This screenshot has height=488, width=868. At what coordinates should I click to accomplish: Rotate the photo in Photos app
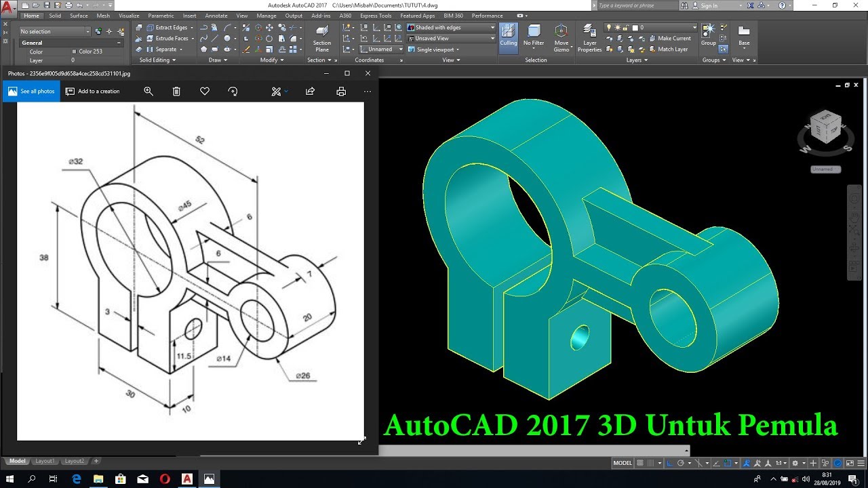click(233, 91)
